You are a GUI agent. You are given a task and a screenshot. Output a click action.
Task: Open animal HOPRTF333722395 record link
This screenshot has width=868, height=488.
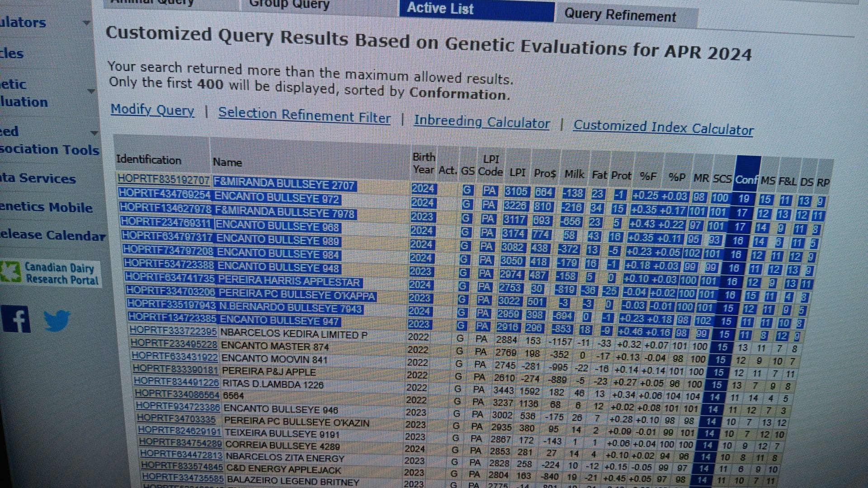173,331
